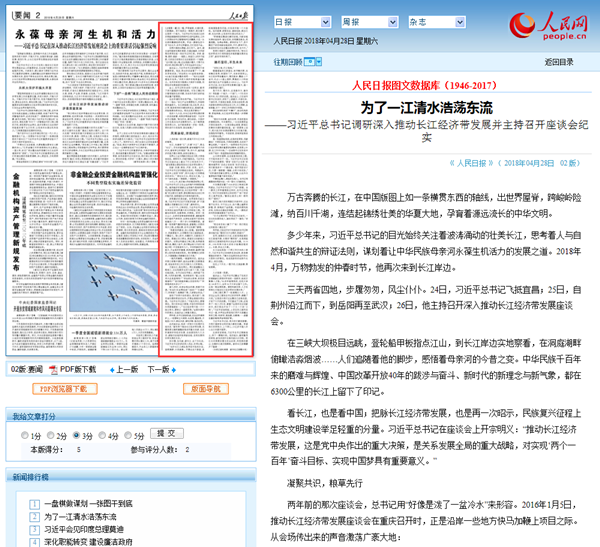Screen dimensions: 600x547
Task: Click rank number 1 icon in 新闻排行榜
Action: coord(34,504)
